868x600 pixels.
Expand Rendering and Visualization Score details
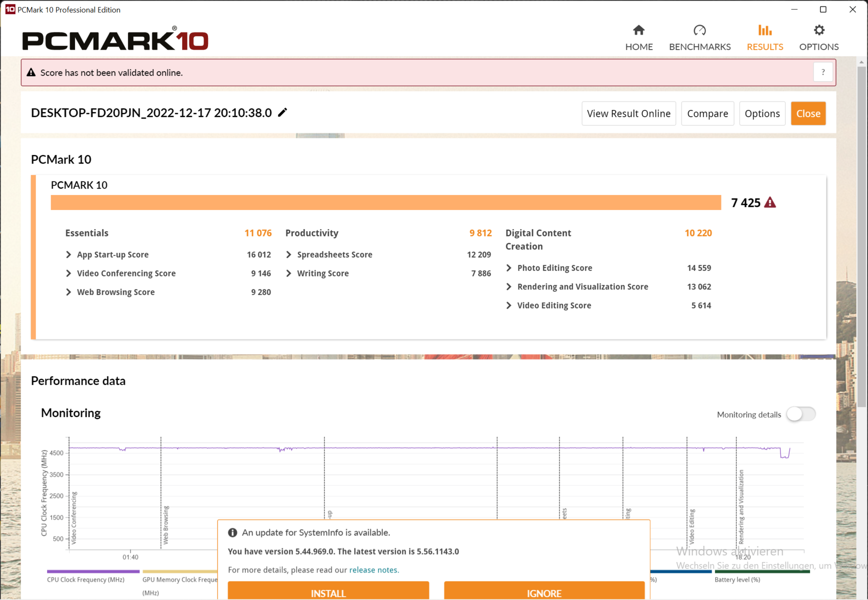click(x=509, y=286)
